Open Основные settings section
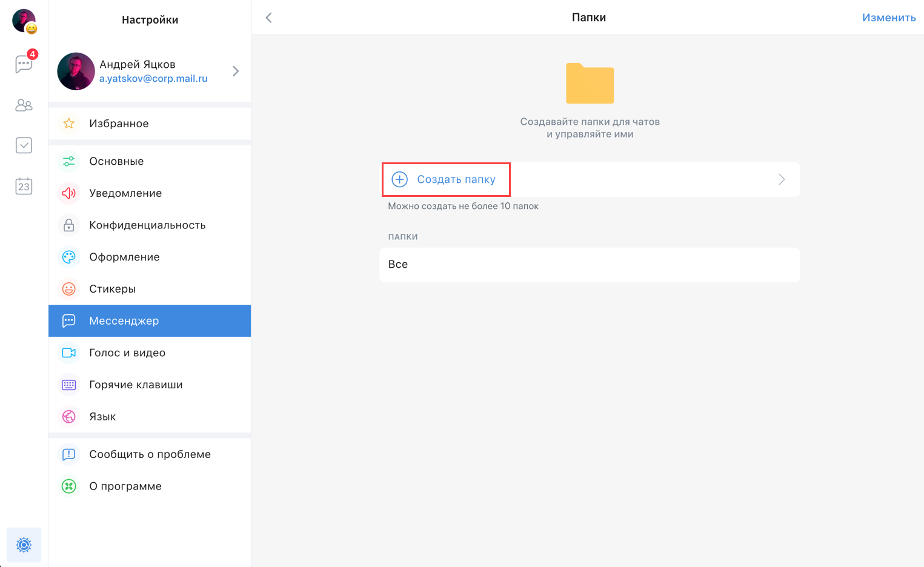 tap(116, 161)
